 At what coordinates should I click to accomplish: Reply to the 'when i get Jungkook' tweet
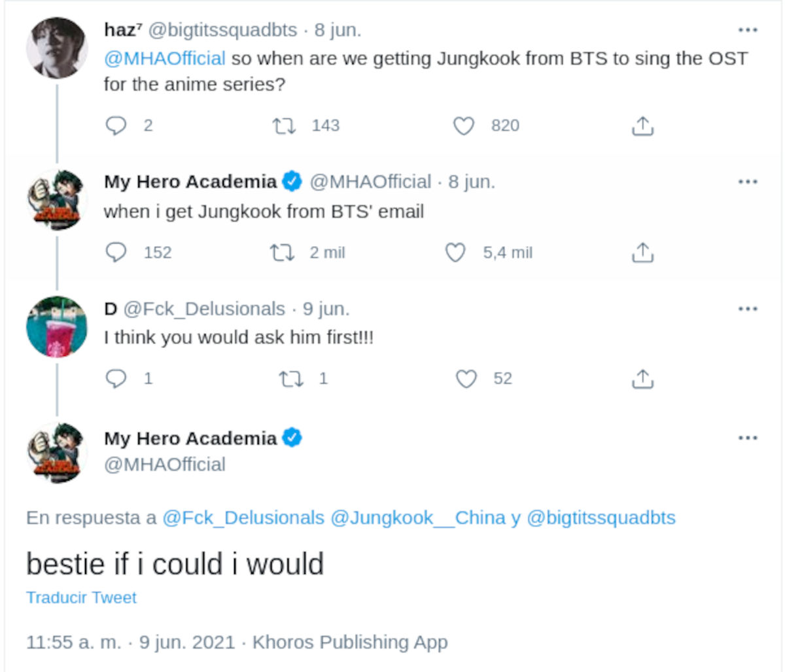coord(116,253)
